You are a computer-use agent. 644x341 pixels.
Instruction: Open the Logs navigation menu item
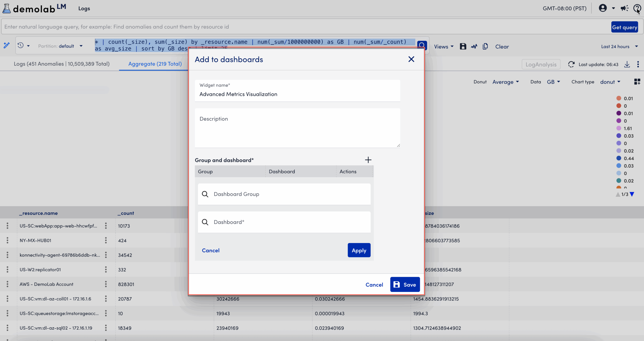coord(84,8)
